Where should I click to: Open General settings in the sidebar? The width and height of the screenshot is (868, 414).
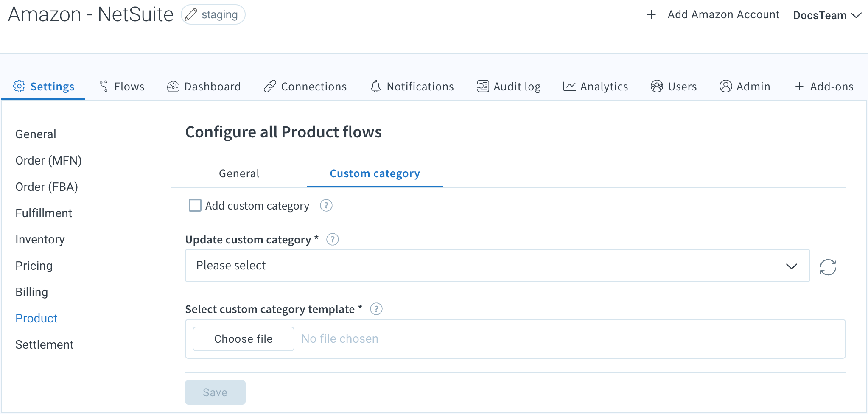pyautogui.click(x=36, y=134)
